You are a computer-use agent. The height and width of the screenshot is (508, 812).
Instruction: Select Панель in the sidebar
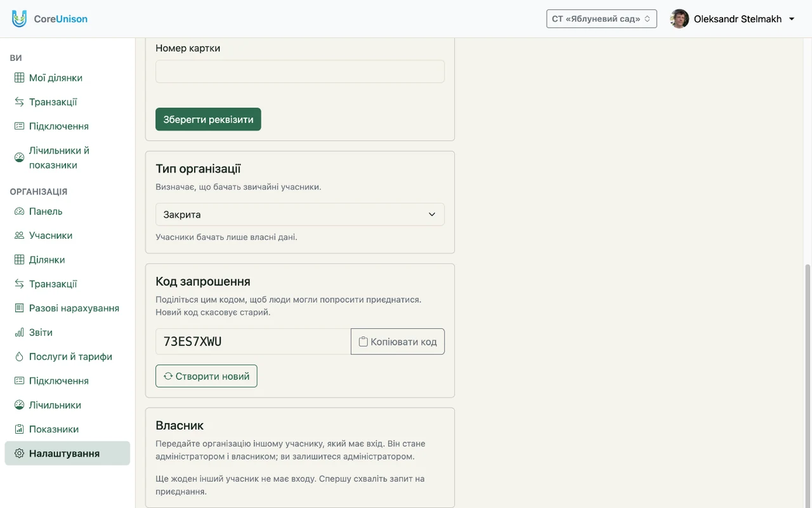click(67, 211)
